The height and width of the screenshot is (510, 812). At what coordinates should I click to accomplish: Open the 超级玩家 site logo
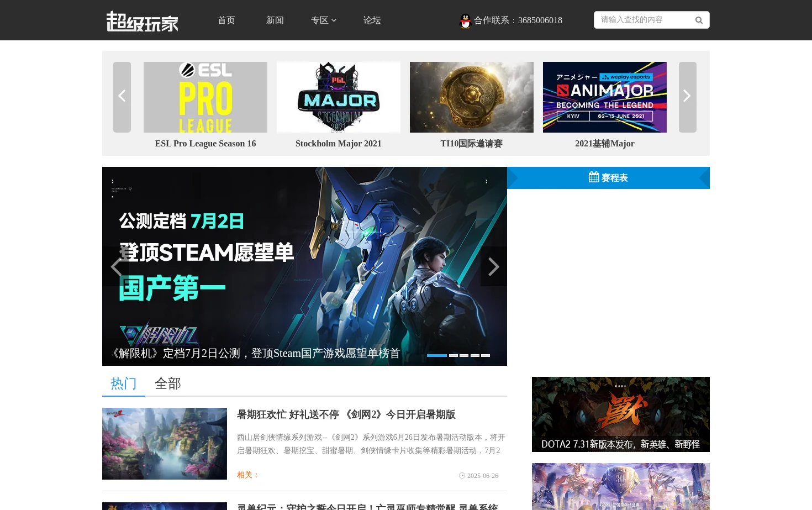[142, 21]
